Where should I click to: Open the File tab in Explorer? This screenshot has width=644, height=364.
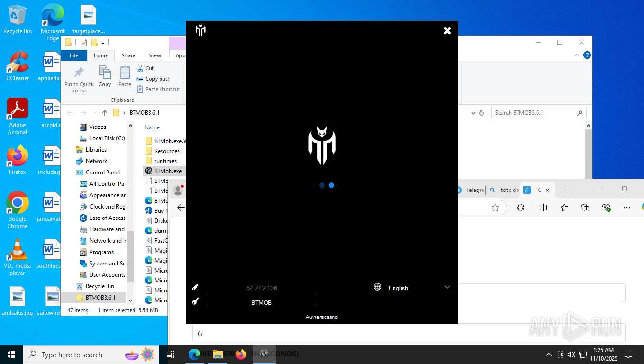tap(74, 55)
